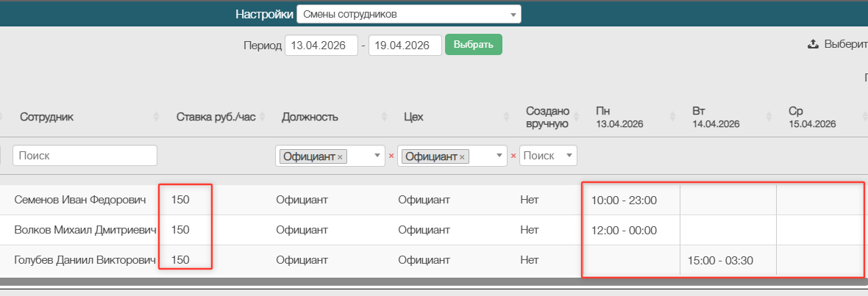Sort by Должность column arrows
Image resolution: width=868 pixels, height=296 pixels.
pyautogui.click(x=385, y=117)
